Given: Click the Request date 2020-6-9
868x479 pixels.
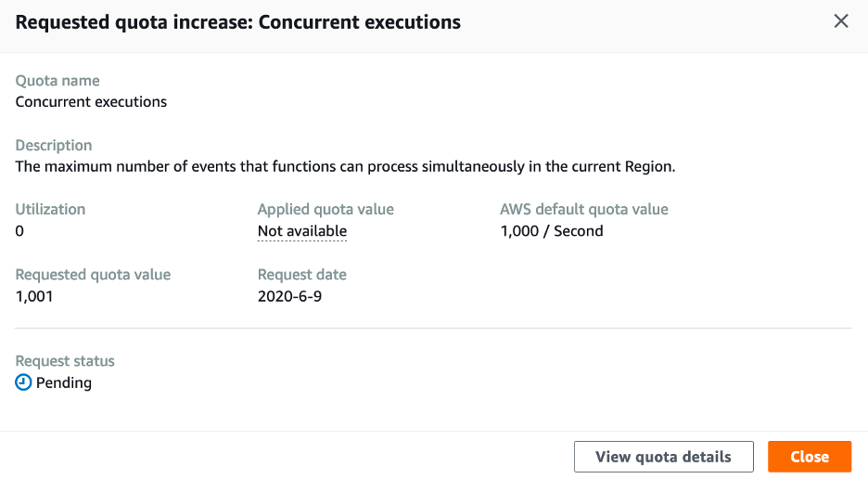Looking at the screenshot, I should [289, 296].
